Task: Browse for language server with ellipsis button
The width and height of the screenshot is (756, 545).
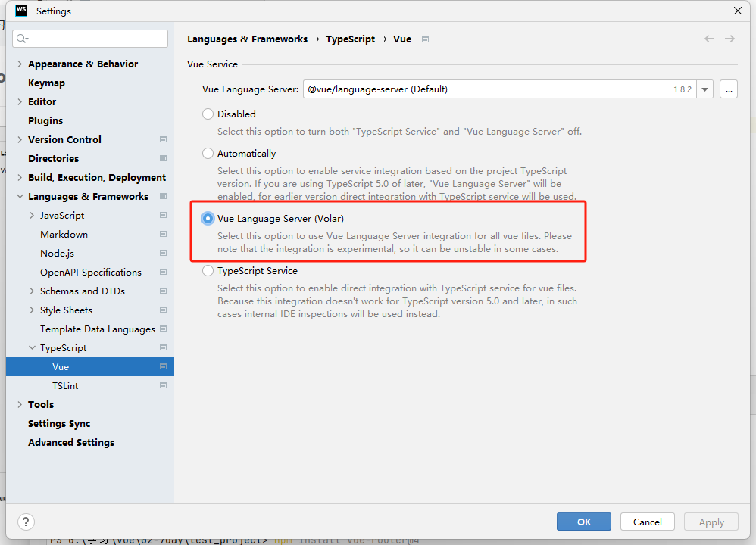Action: point(729,89)
